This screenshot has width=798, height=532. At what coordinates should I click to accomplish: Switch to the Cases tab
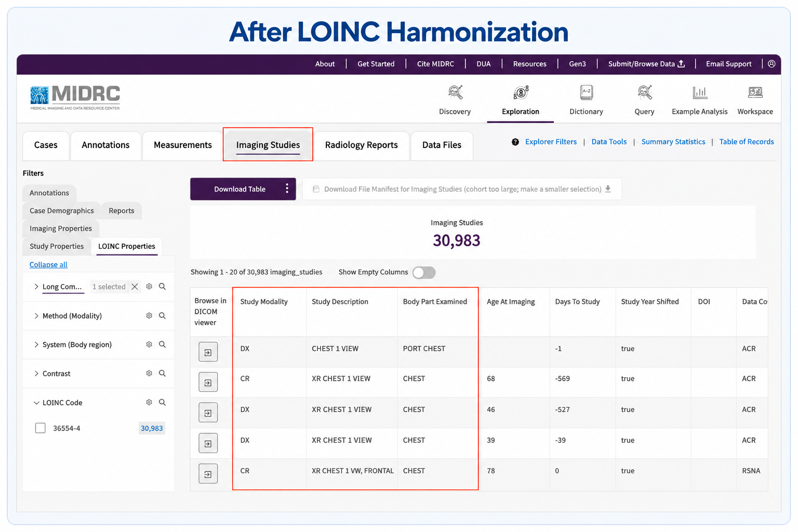click(x=46, y=145)
